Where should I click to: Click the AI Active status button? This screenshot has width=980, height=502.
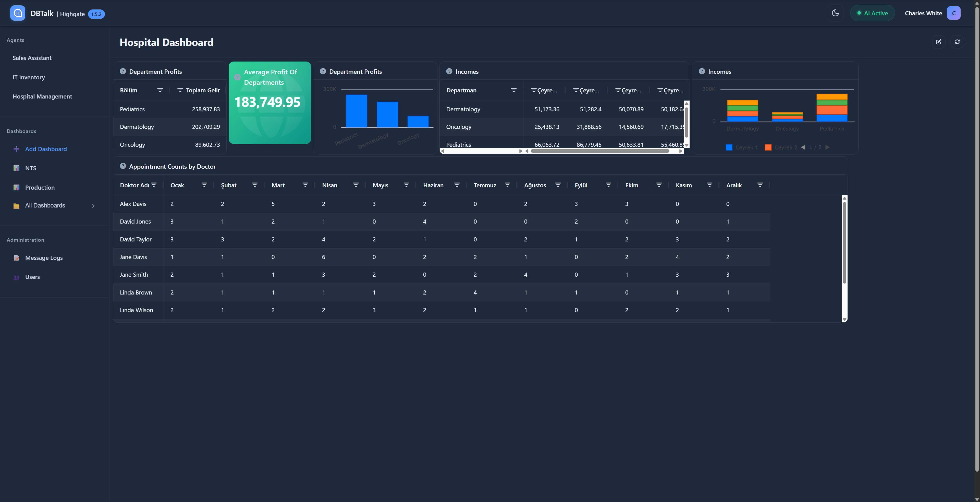click(872, 13)
